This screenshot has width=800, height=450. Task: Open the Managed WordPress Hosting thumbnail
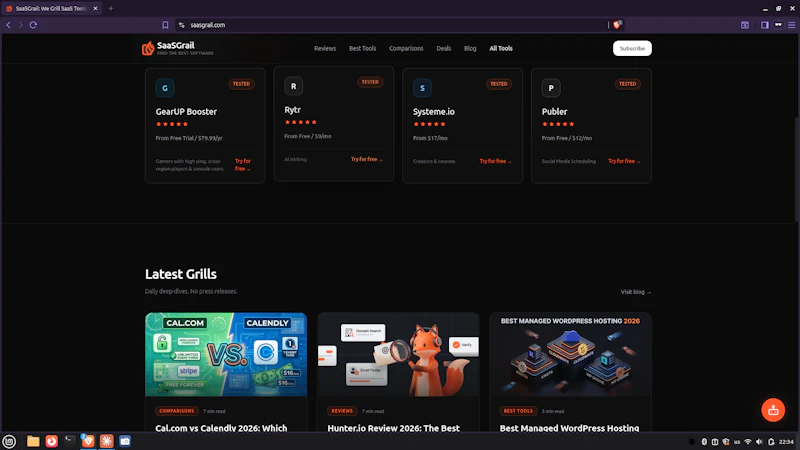[x=570, y=355]
